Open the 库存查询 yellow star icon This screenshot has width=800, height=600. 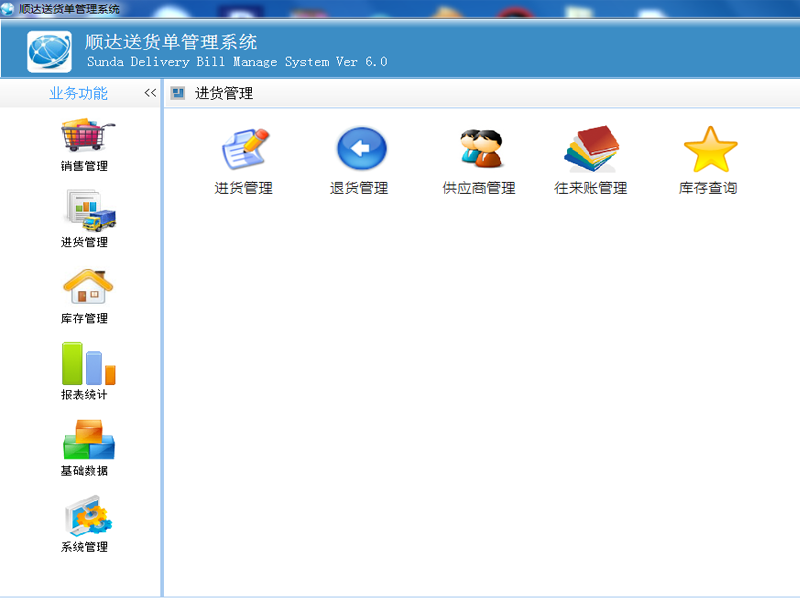pyautogui.click(x=709, y=150)
